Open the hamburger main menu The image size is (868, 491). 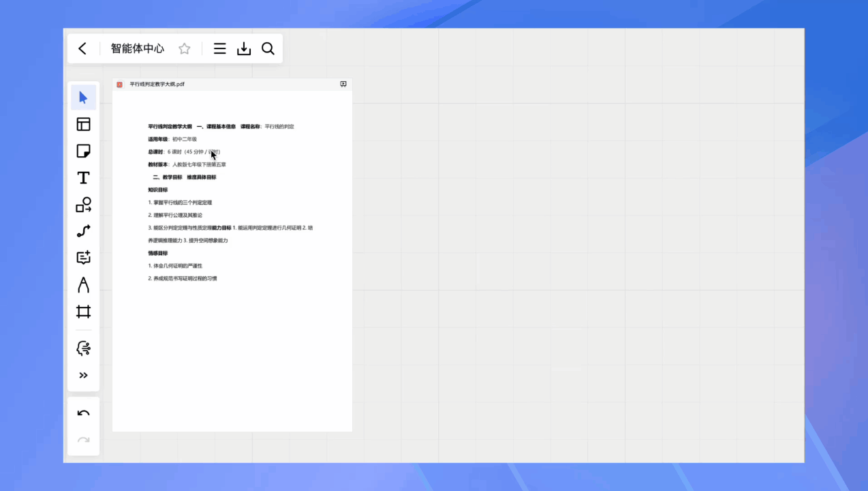(219, 48)
